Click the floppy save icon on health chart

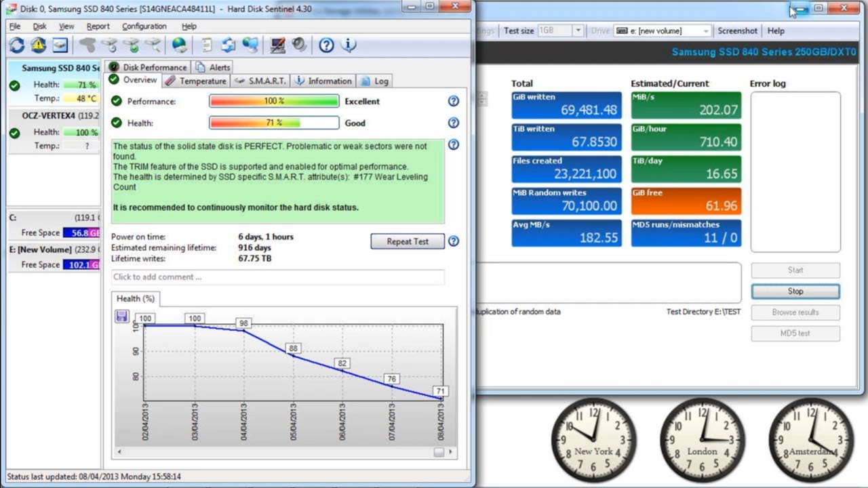122,317
